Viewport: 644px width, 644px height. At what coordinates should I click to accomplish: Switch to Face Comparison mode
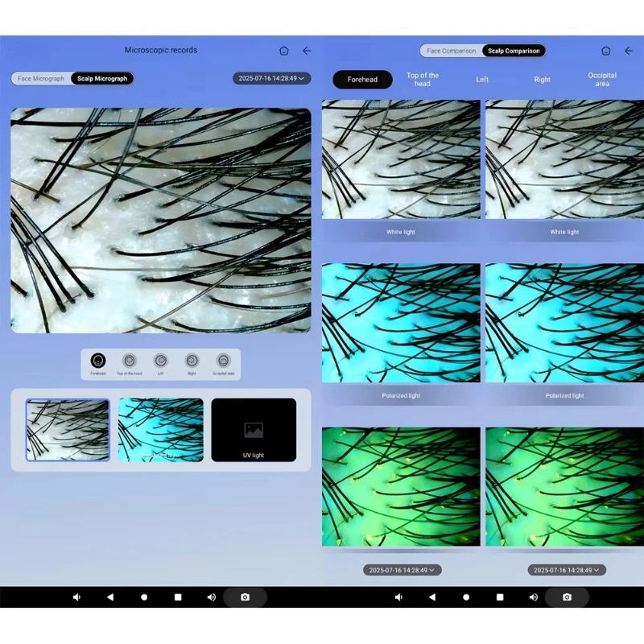[452, 51]
